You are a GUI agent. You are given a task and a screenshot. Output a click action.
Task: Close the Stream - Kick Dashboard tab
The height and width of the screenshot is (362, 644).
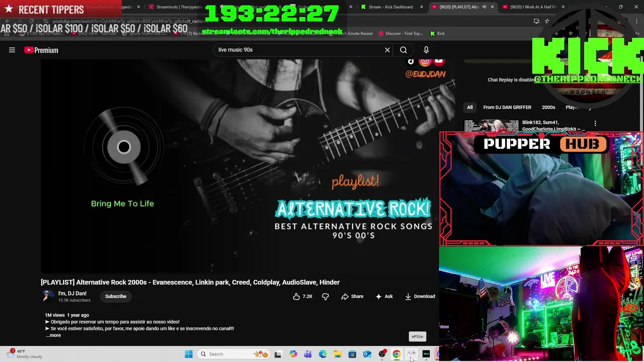(421, 7)
